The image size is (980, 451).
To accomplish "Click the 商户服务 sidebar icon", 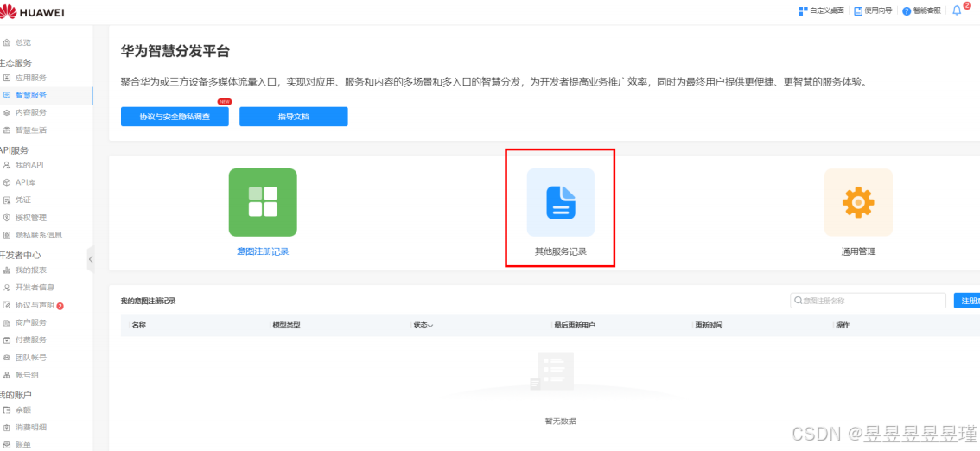I will 7,322.
